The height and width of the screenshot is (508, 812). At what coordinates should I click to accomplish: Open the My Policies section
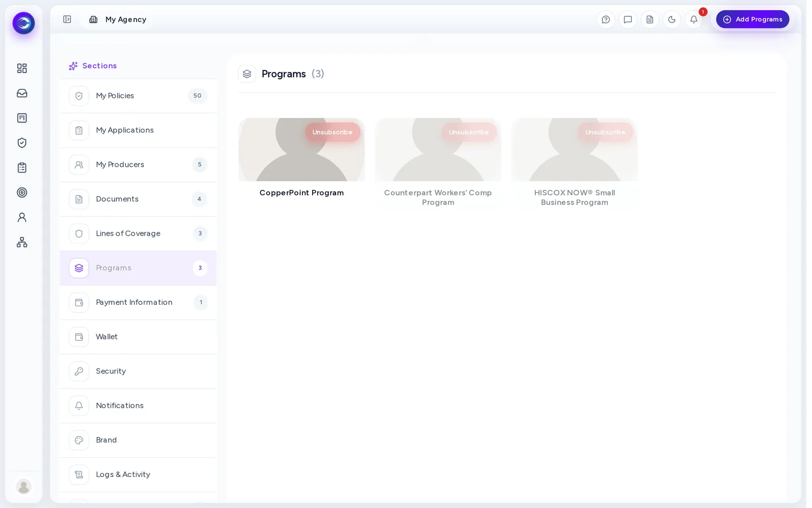point(138,96)
